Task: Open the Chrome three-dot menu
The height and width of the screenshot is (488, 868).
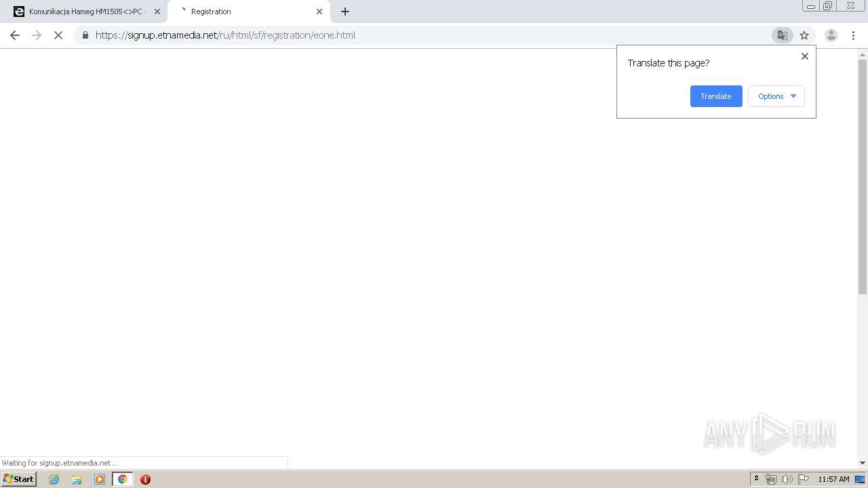Action: (x=853, y=35)
